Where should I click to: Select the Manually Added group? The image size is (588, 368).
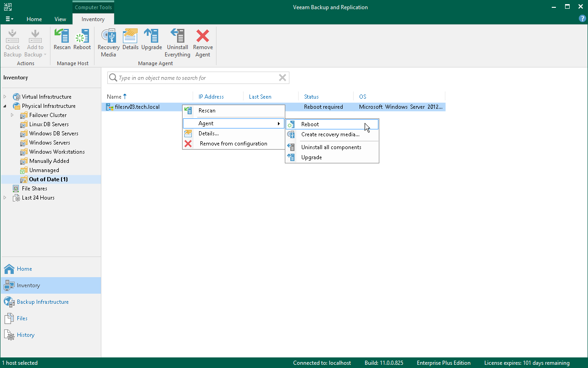[49, 161]
